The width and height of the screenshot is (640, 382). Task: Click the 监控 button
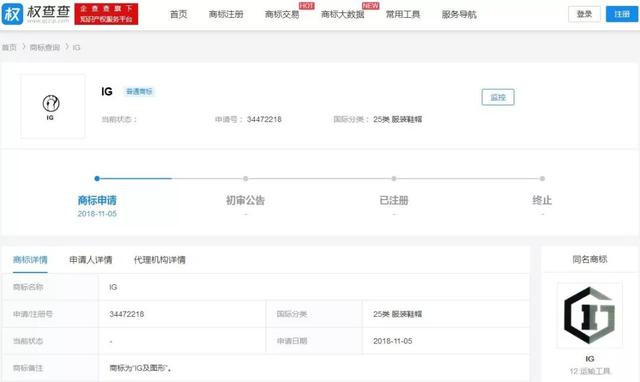pos(498,97)
